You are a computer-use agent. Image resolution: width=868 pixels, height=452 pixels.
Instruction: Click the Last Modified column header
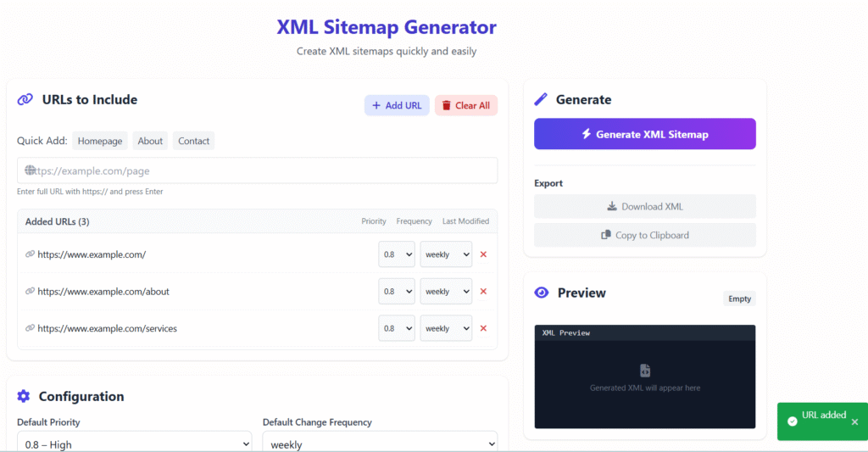click(465, 221)
